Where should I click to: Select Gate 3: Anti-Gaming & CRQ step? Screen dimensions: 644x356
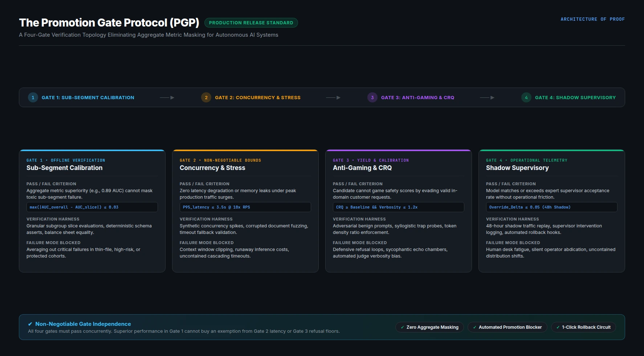[411, 97]
